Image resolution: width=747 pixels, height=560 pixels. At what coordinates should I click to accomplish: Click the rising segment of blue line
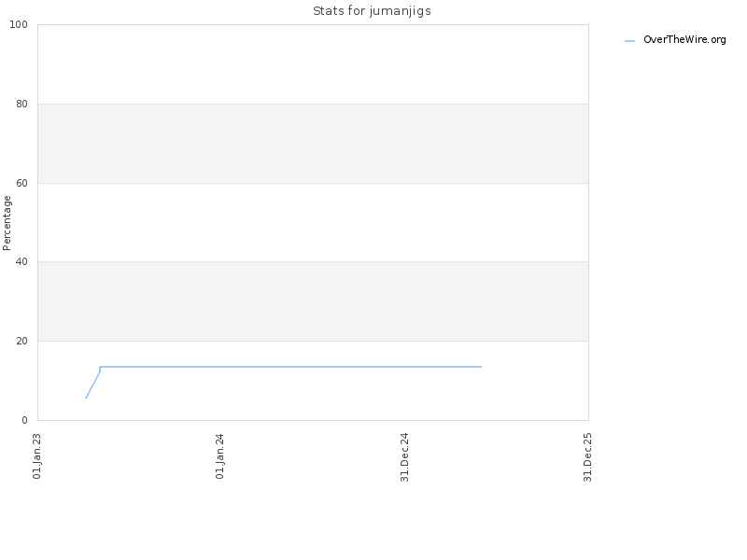coord(92,384)
